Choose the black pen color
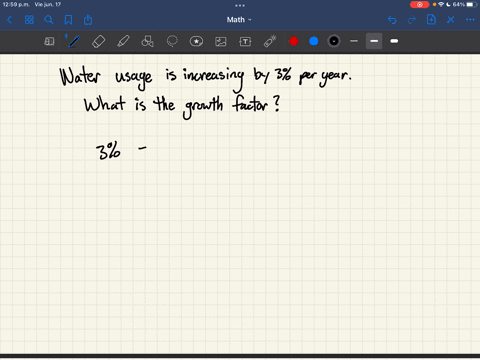The width and height of the screenshot is (480, 360). 334,41
